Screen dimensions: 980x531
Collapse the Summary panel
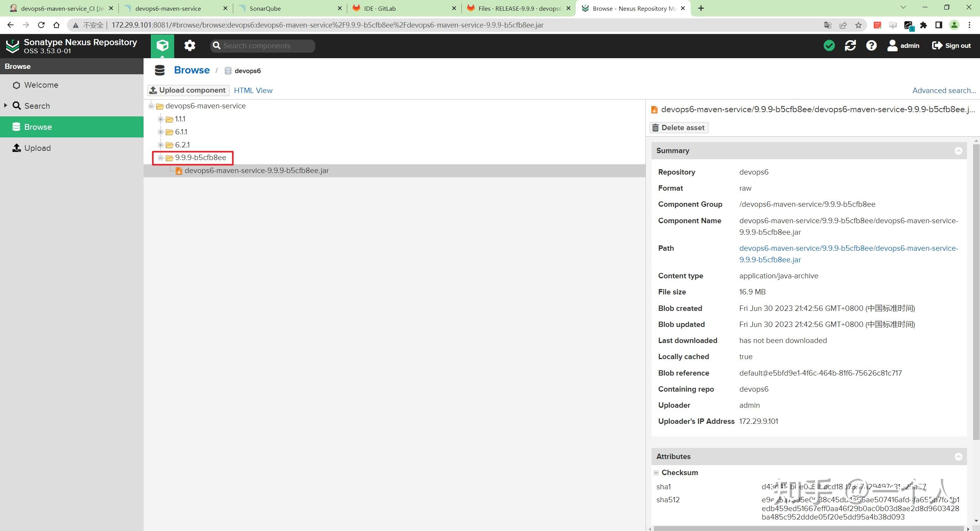click(x=958, y=151)
